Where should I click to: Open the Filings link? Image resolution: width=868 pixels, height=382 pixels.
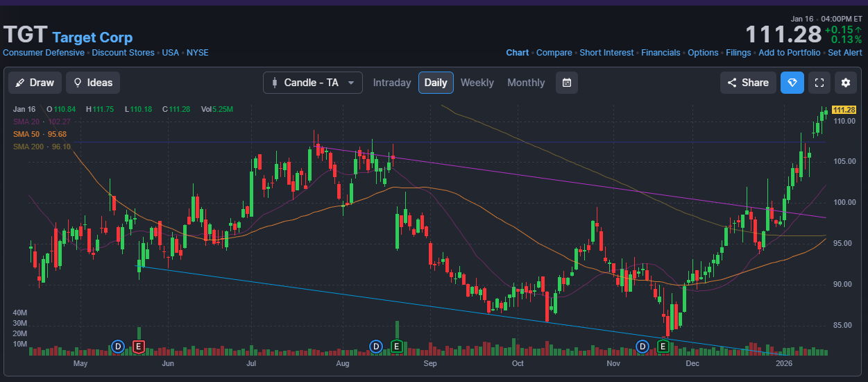(x=738, y=53)
